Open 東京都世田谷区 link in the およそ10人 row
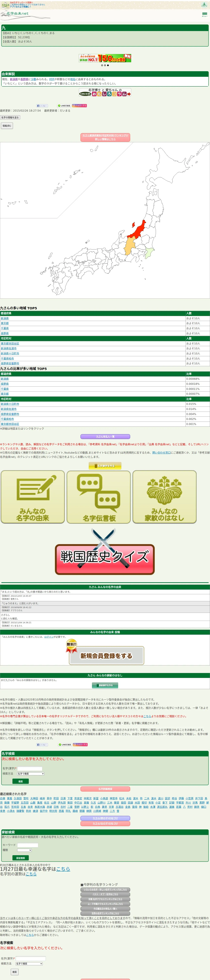Image resolution: width=210 pixels, height=980 pixels. [x=10, y=343]
